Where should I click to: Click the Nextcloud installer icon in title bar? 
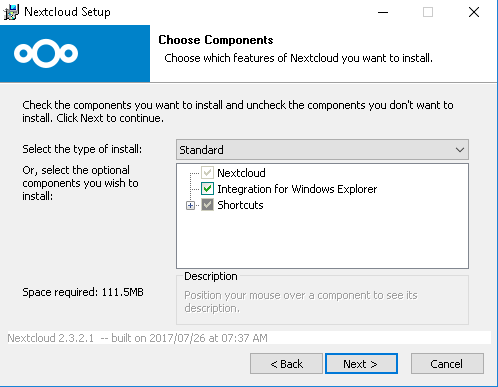pos(11,12)
